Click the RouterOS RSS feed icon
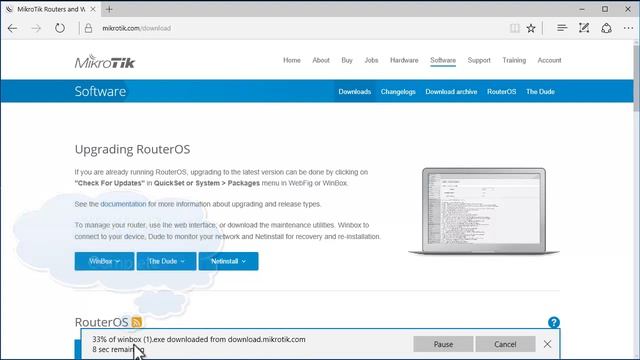Image resolution: width=640 pixels, height=360 pixels. [137, 322]
